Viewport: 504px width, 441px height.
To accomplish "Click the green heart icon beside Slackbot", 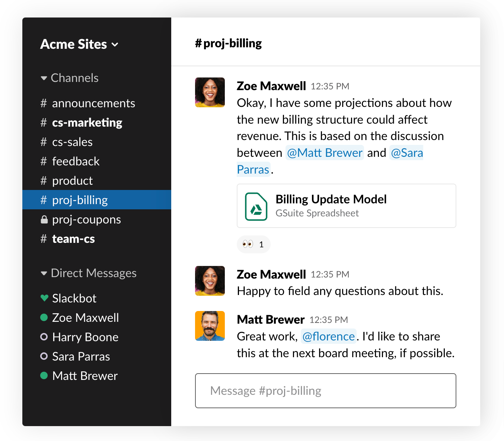I will click(44, 298).
